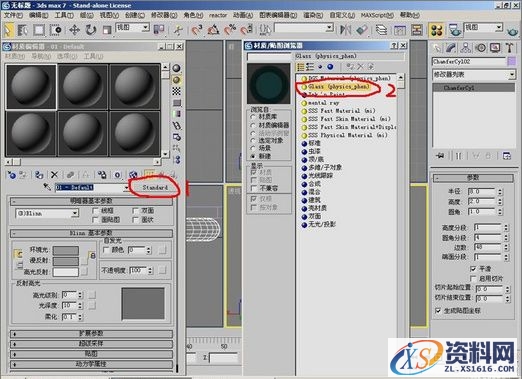Screen dimensions: 522x379
Task: Enable 面状 faceted checkbox
Action: pyautogui.click(x=135, y=220)
